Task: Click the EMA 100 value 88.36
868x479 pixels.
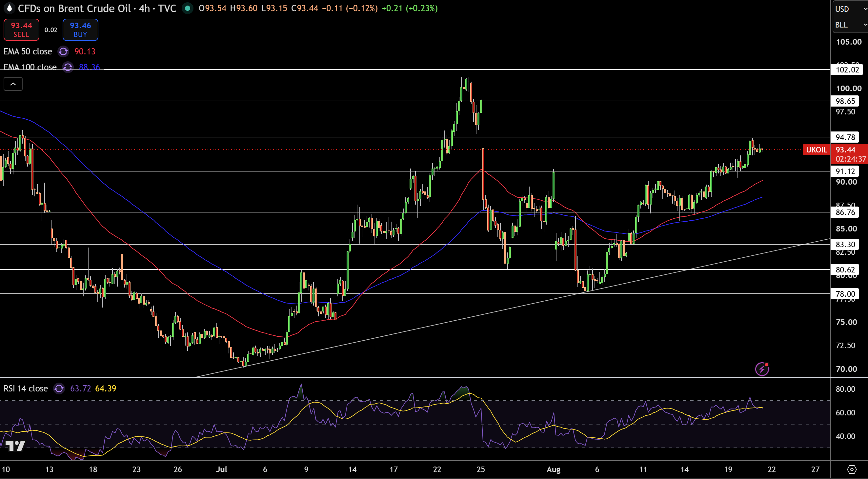Action: [89, 67]
